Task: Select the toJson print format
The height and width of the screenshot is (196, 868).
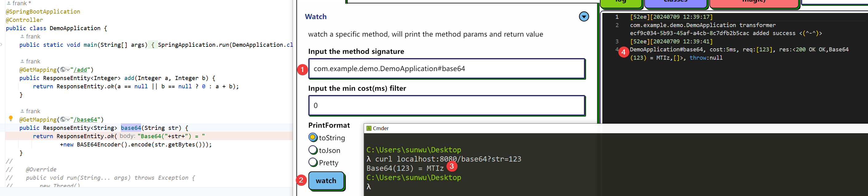Action: [313, 150]
